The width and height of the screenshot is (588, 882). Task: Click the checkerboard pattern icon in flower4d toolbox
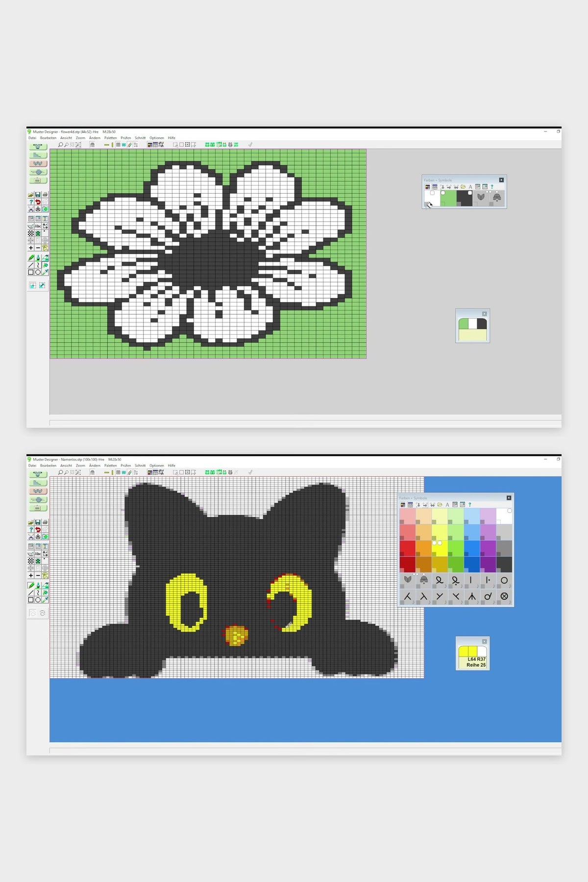click(x=31, y=233)
